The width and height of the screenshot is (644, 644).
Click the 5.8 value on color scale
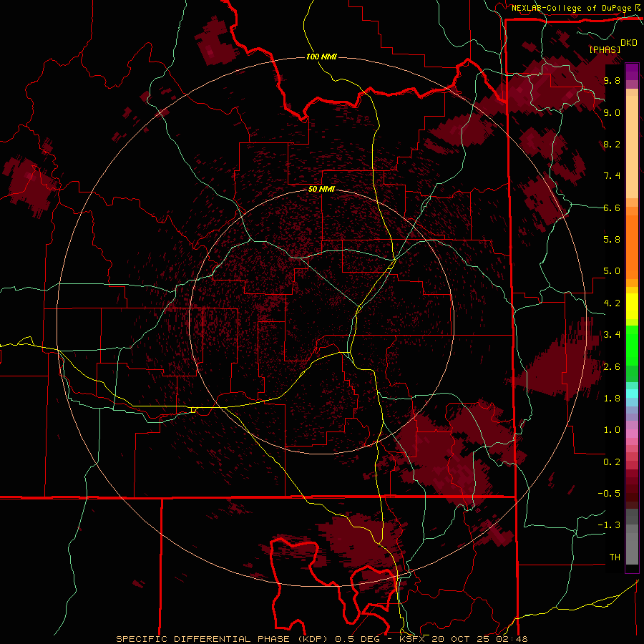tap(612, 240)
